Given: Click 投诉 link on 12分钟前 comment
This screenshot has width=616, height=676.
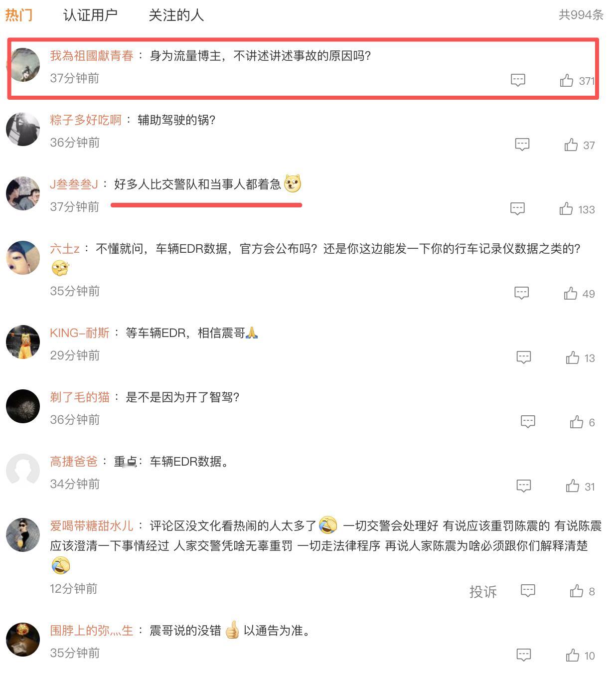Looking at the screenshot, I should click(x=483, y=591).
